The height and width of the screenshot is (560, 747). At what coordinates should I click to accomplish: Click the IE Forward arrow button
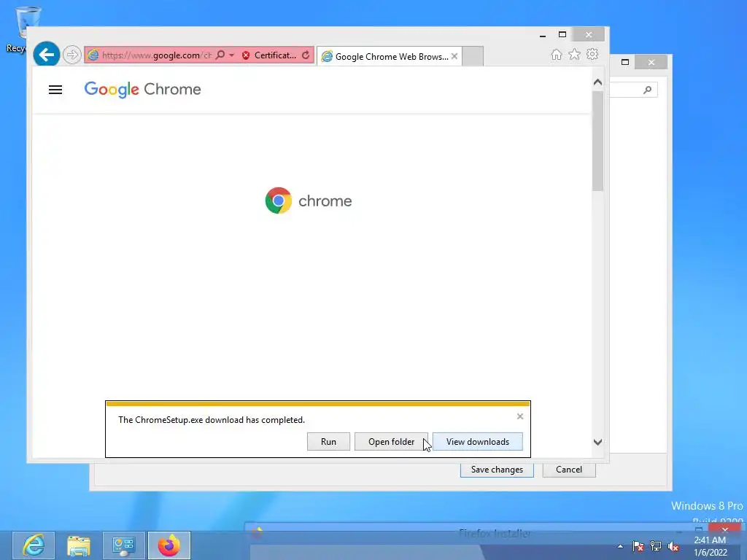(72, 55)
